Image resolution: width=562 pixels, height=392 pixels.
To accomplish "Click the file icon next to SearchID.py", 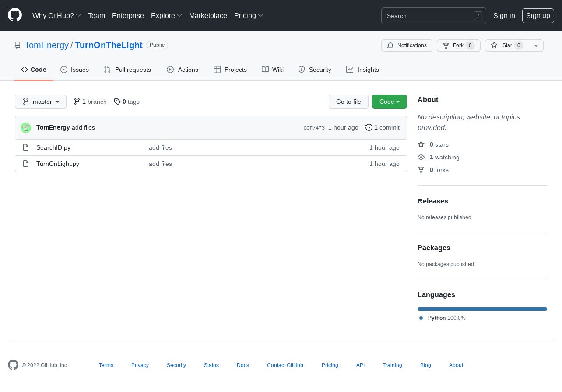I will [26, 147].
